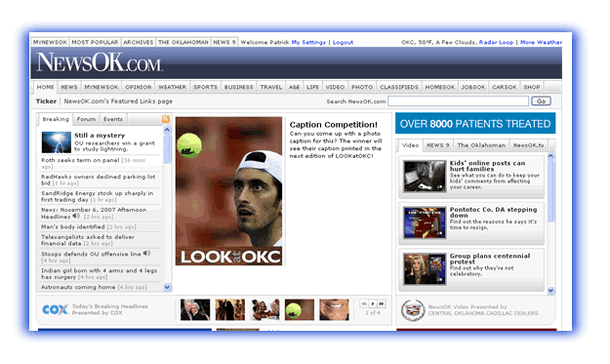Click in the Search NewsOK.com field

459,101
